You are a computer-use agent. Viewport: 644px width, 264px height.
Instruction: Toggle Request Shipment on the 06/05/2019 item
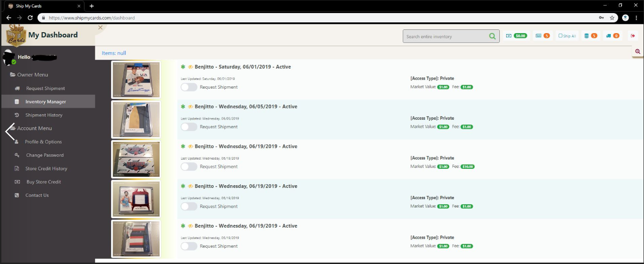click(x=189, y=127)
